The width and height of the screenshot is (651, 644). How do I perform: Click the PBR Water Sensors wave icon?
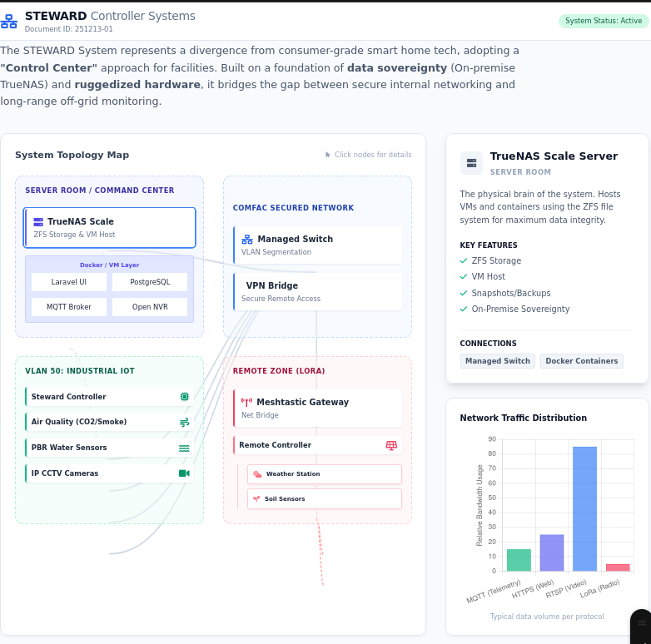pos(184,448)
